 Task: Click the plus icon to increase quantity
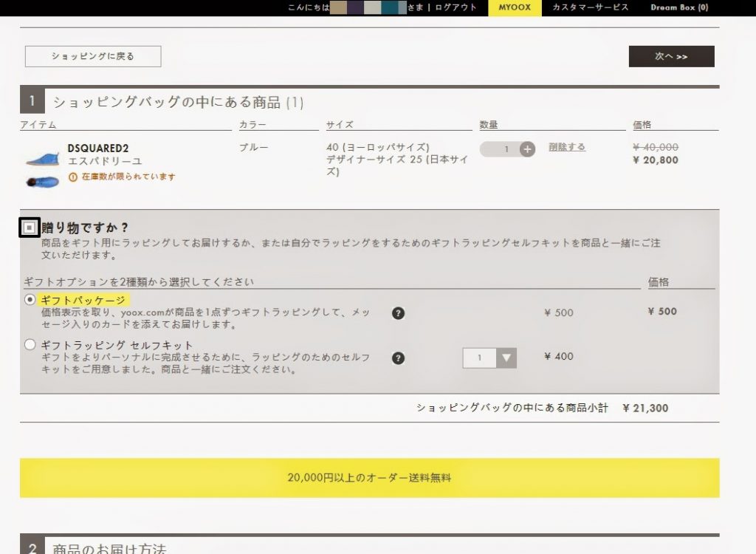[x=527, y=149]
